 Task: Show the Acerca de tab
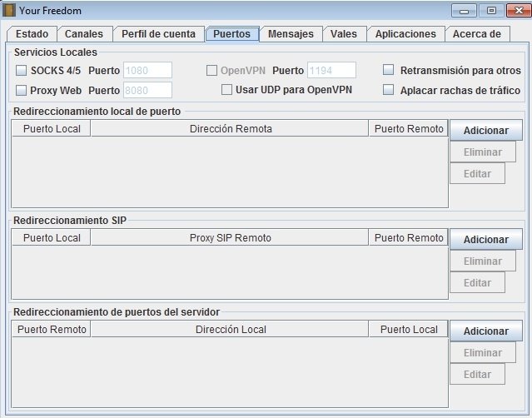[477, 34]
